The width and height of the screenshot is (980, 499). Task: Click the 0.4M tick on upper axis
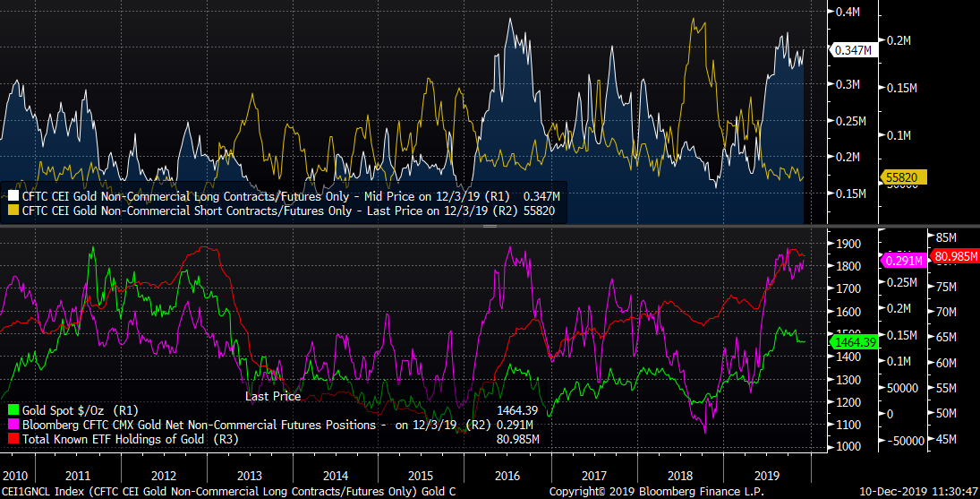pyautogui.click(x=848, y=12)
